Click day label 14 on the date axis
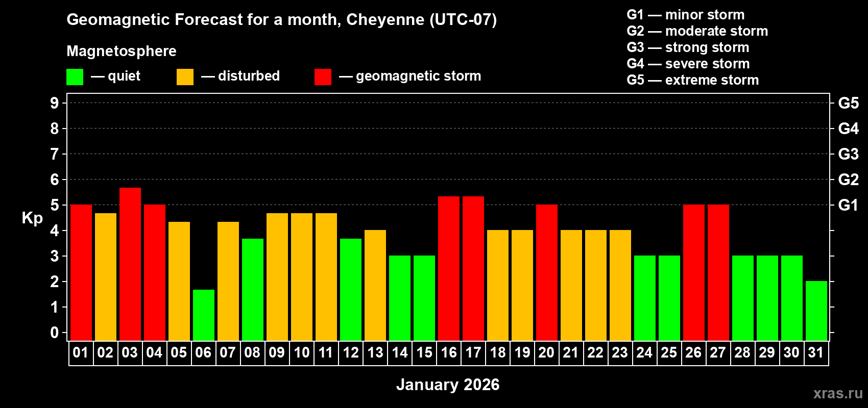This screenshot has width=868, height=408. coord(399,352)
